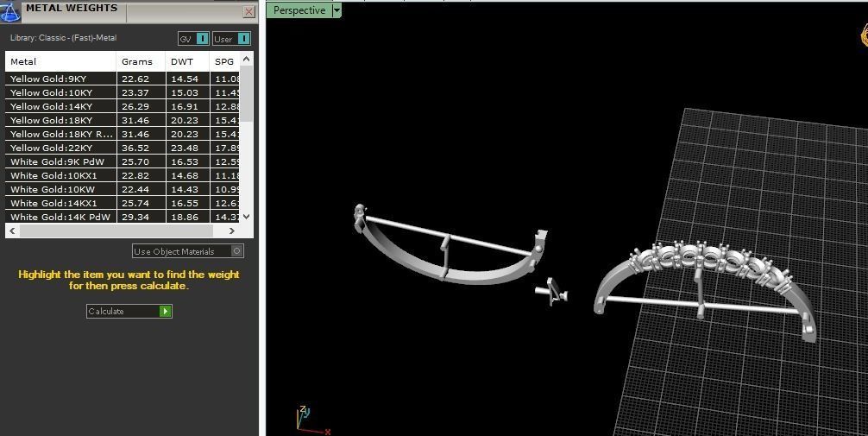Select the Yellow Gold:9KY row

click(x=123, y=79)
